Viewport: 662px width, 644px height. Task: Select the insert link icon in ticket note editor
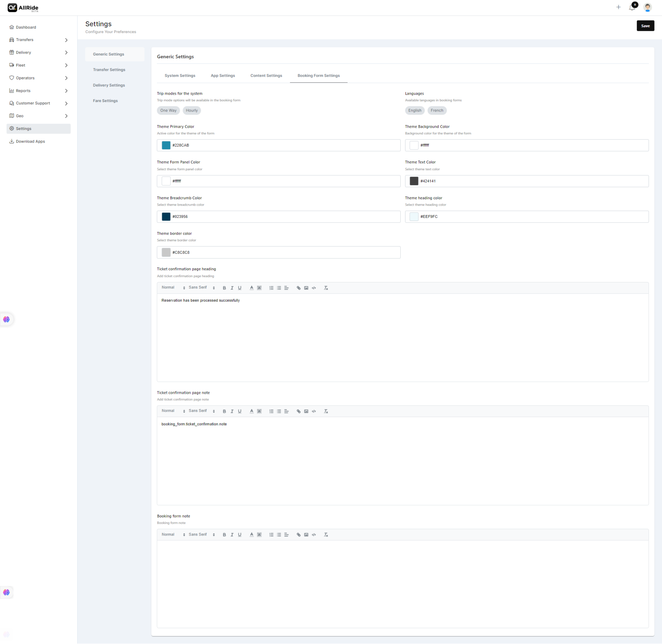[298, 411]
